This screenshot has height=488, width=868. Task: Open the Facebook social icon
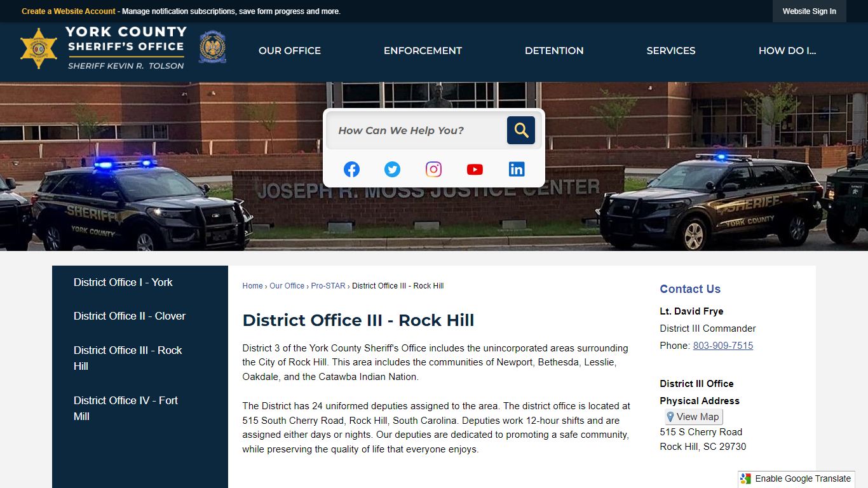coord(351,169)
